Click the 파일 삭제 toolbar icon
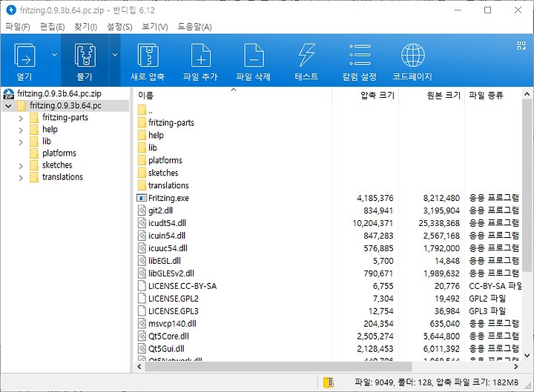Viewport: 534px width, 392px height. [254, 56]
